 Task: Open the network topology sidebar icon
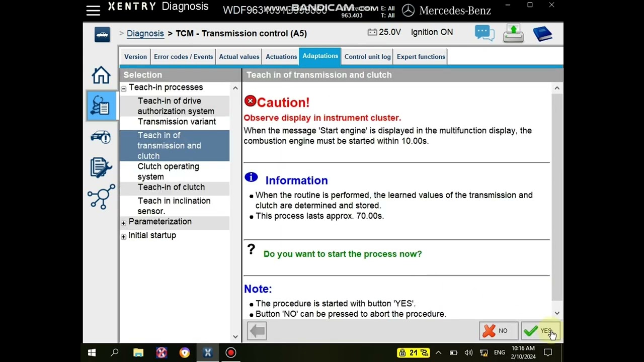tap(101, 196)
